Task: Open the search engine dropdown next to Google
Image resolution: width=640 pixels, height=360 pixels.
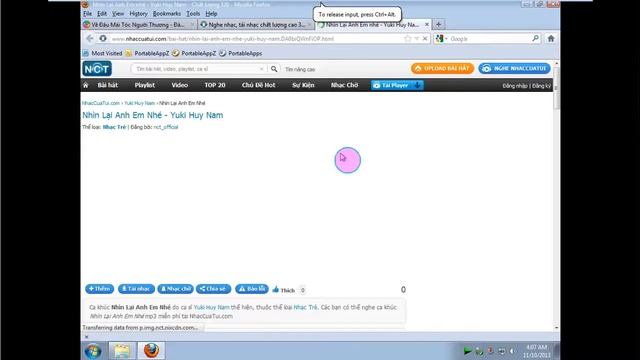Action: (446, 39)
